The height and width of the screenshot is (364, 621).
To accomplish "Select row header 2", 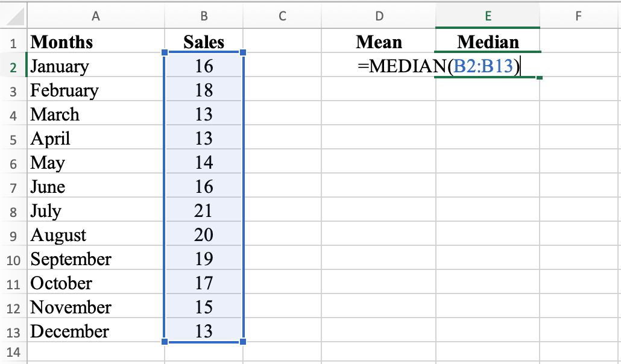I will (x=13, y=66).
